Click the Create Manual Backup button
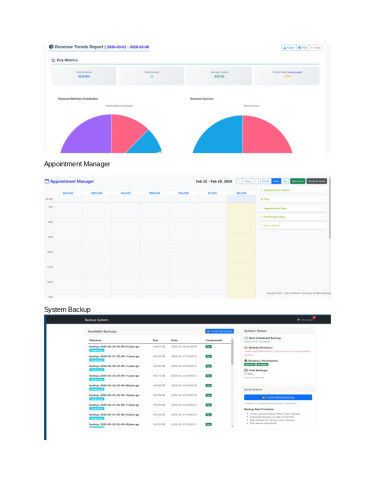The image size is (375, 485). tap(278, 397)
